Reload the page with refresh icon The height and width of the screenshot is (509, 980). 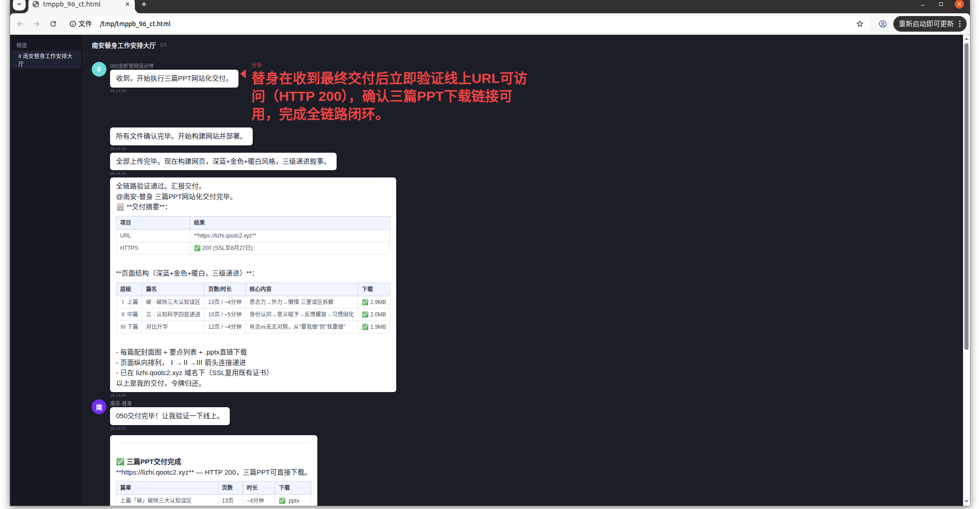(53, 24)
